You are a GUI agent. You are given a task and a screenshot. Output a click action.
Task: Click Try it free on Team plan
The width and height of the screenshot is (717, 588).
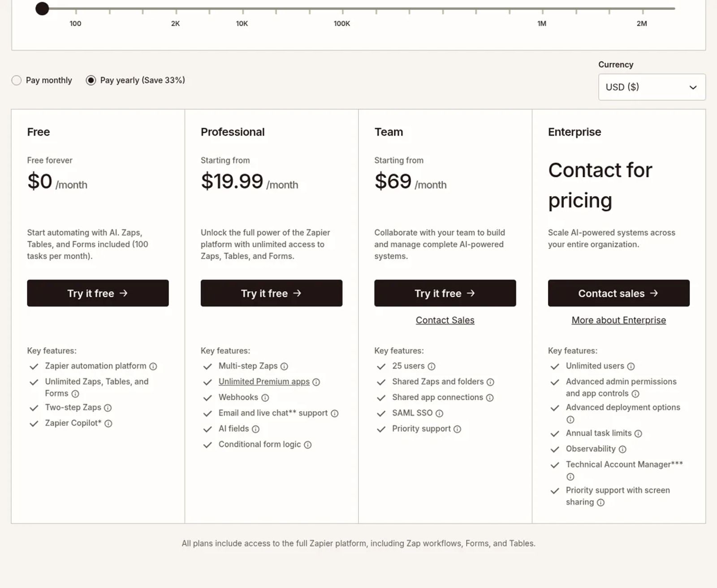[x=445, y=294]
